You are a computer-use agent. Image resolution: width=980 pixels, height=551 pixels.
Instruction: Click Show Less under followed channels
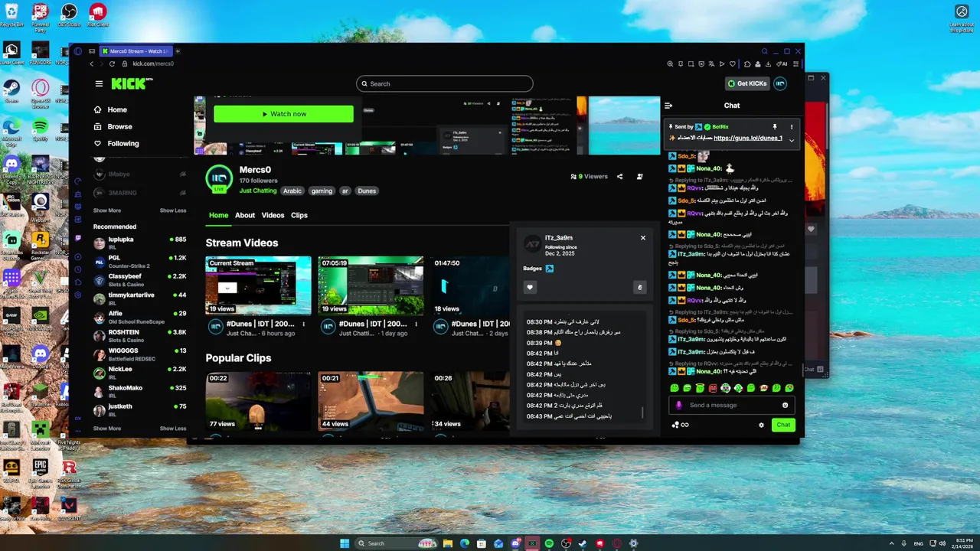pos(173,210)
